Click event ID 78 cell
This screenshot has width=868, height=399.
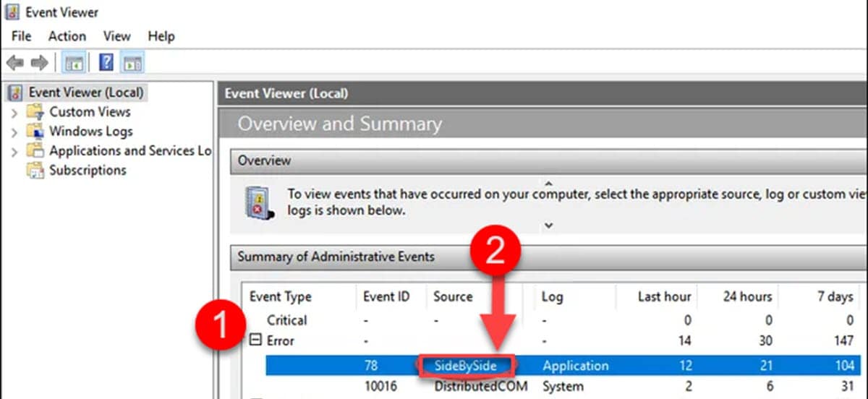click(x=370, y=366)
